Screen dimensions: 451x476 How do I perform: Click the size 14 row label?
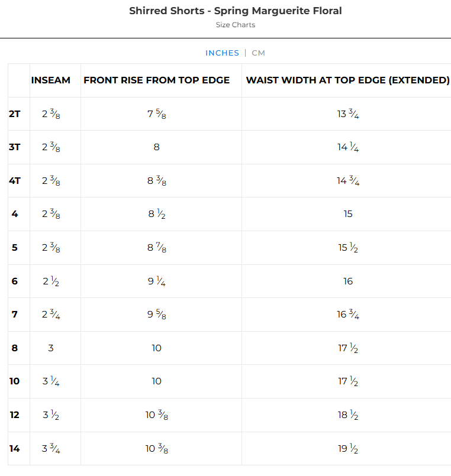[15, 448]
